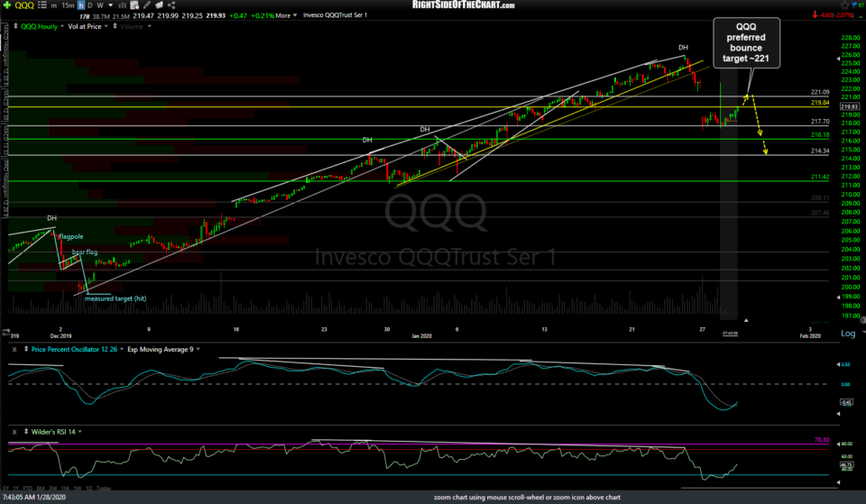Open the chart template icon

click(134, 5)
